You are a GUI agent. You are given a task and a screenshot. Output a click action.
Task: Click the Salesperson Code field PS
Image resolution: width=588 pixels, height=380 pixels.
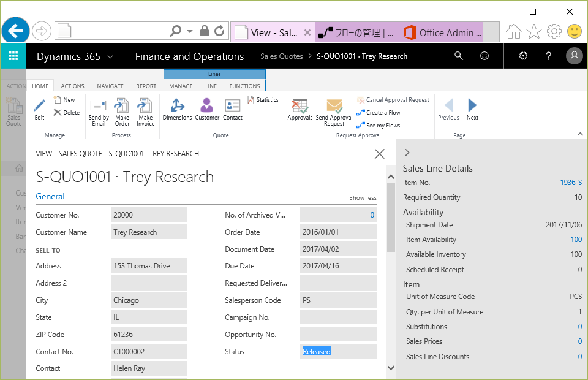pos(338,300)
